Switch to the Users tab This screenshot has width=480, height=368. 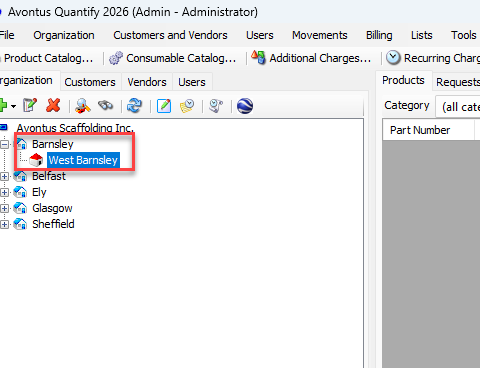pyautogui.click(x=192, y=82)
